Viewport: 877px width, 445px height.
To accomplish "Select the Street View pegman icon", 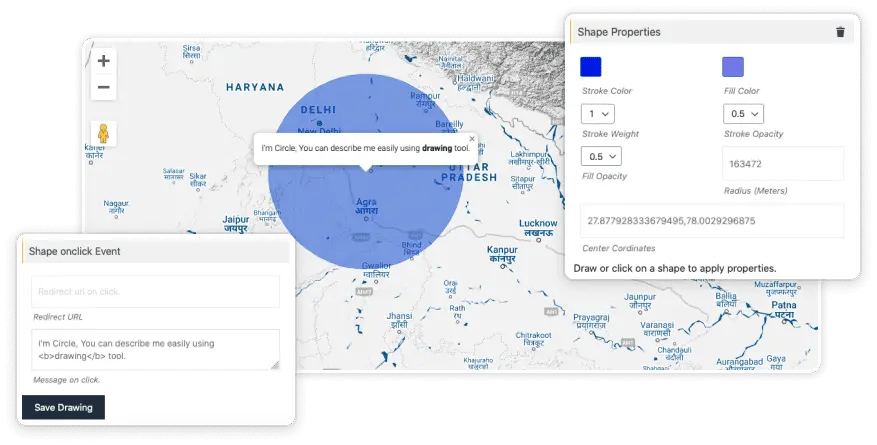I will 102,133.
